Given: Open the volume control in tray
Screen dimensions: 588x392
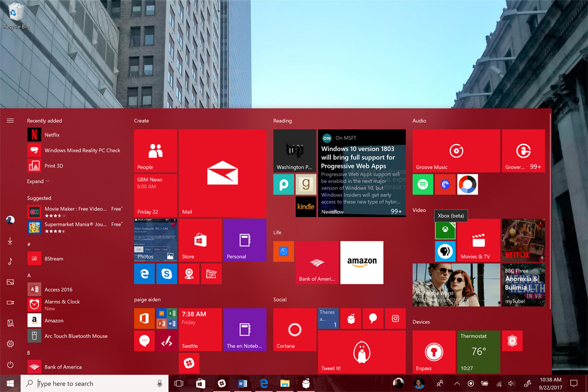Looking at the screenshot, I should click(512, 383).
